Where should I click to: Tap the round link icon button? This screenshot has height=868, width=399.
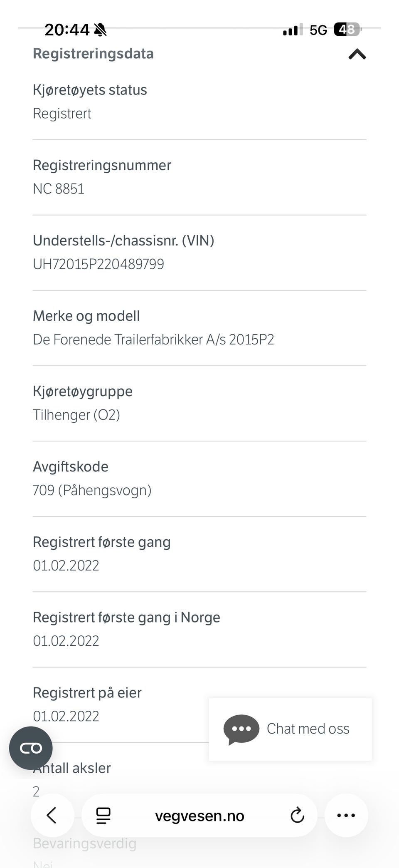point(31,748)
